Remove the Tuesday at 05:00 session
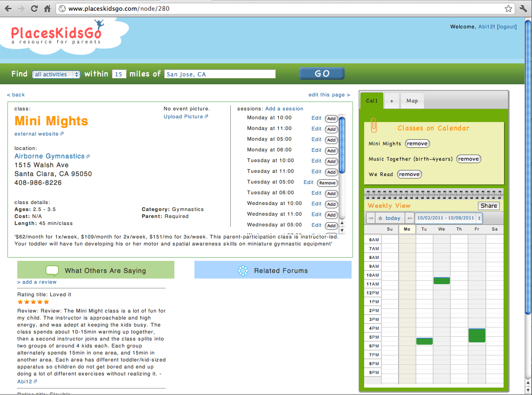 coord(327,183)
